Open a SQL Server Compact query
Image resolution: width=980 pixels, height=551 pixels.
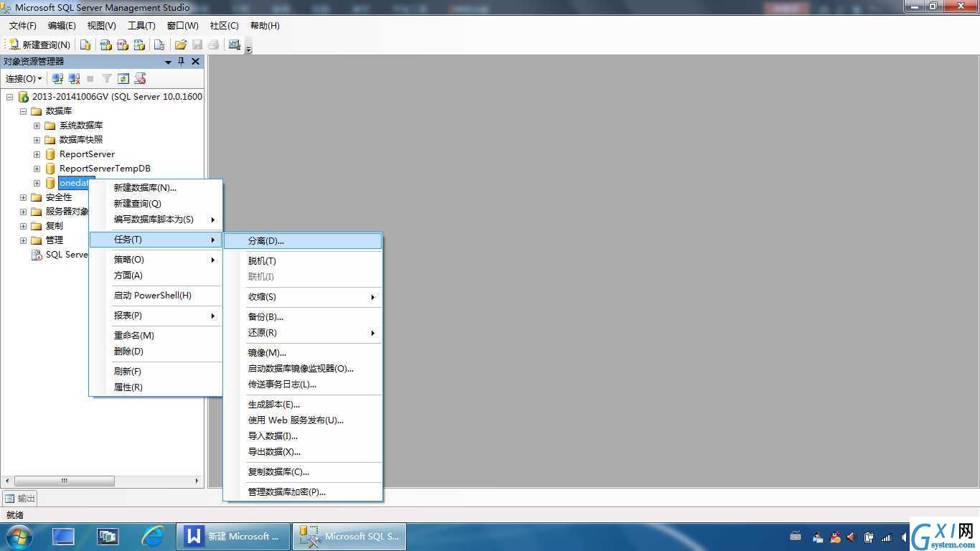[x=159, y=44]
